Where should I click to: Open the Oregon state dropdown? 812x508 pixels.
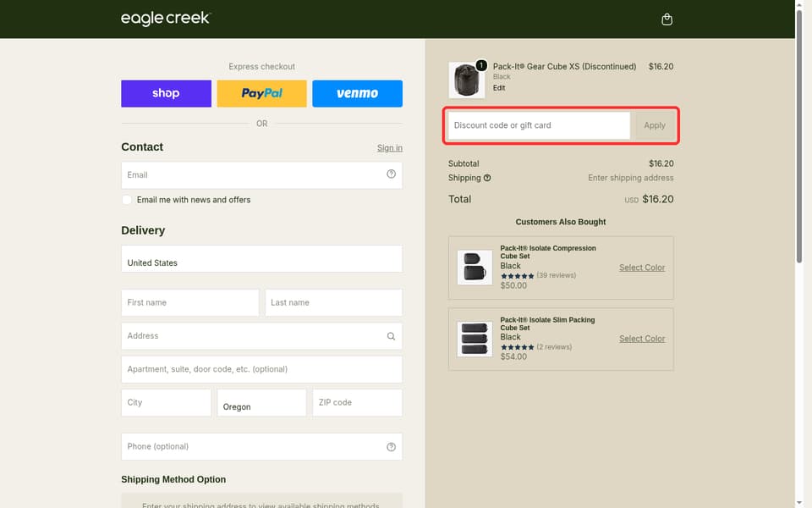tap(261, 403)
